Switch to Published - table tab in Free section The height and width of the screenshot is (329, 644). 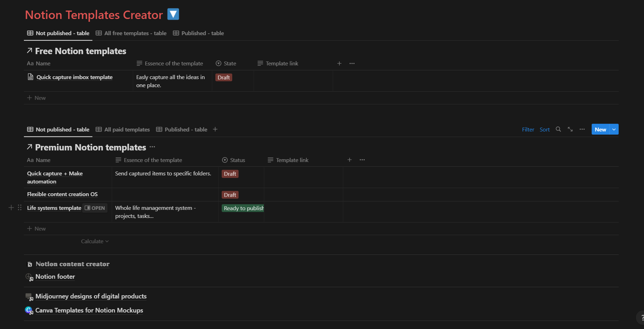click(x=199, y=33)
